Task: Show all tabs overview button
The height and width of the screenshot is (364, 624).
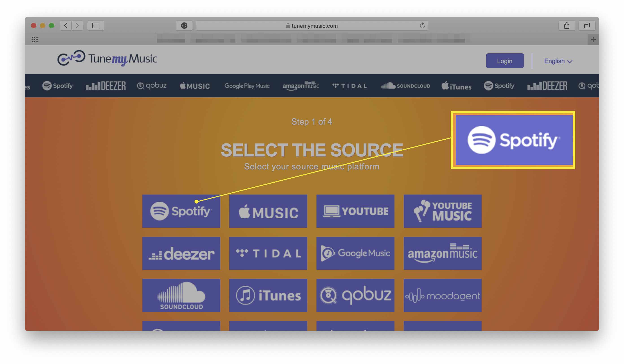Action: coord(587,26)
